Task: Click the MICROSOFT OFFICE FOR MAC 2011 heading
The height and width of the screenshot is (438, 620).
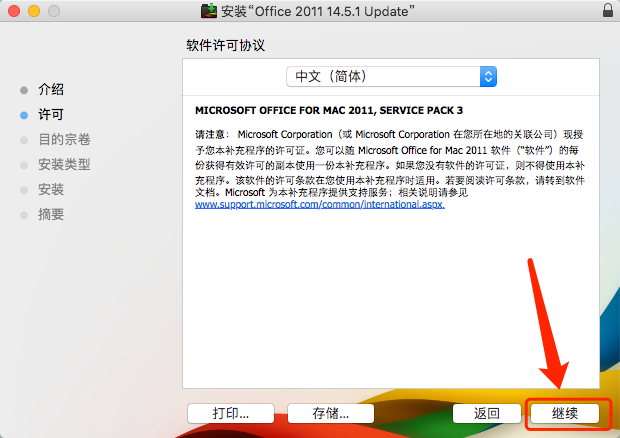Action: coord(329,110)
